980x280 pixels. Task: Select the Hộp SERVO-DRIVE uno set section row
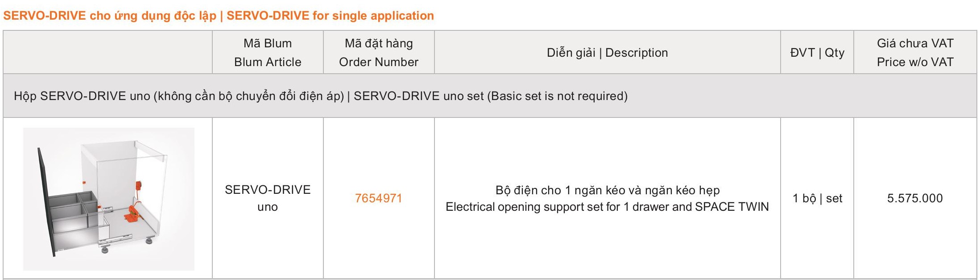pyautogui.click(x=490, y=96)
